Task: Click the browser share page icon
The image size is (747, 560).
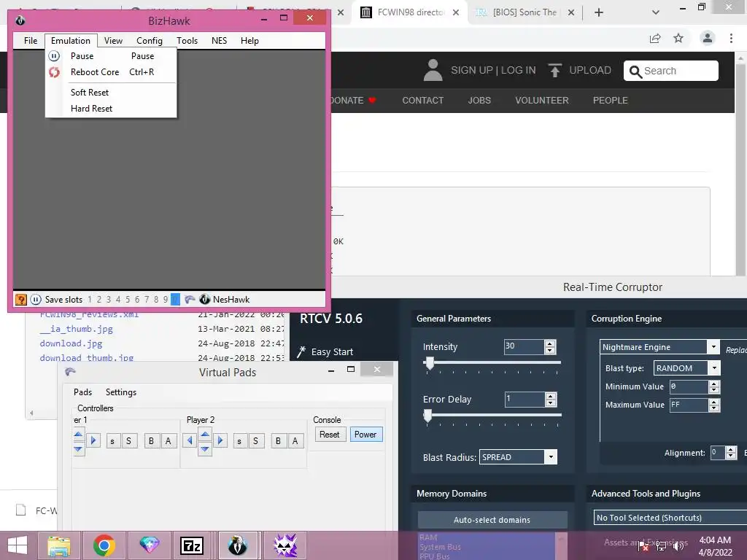Action: click(655, 39)
